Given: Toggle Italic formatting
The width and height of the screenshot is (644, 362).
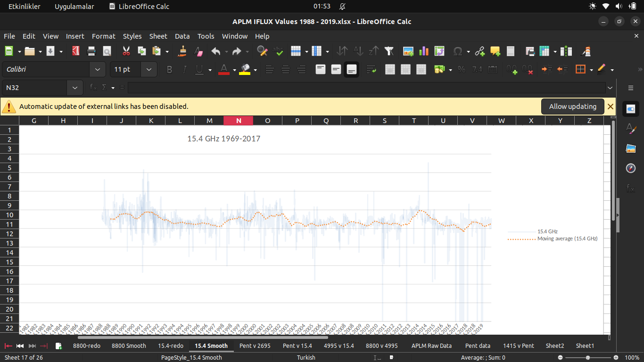Looking at the screenshot, I should point(185,69).
